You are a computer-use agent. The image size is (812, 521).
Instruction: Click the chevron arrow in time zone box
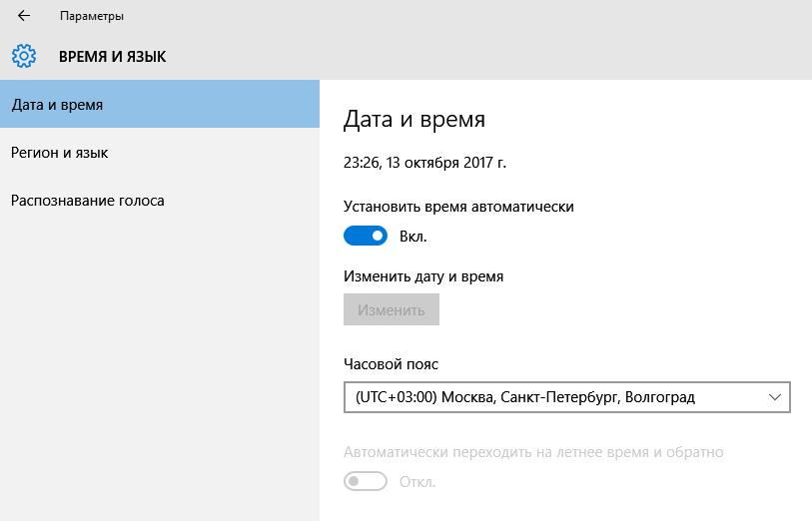click(775, 397)
